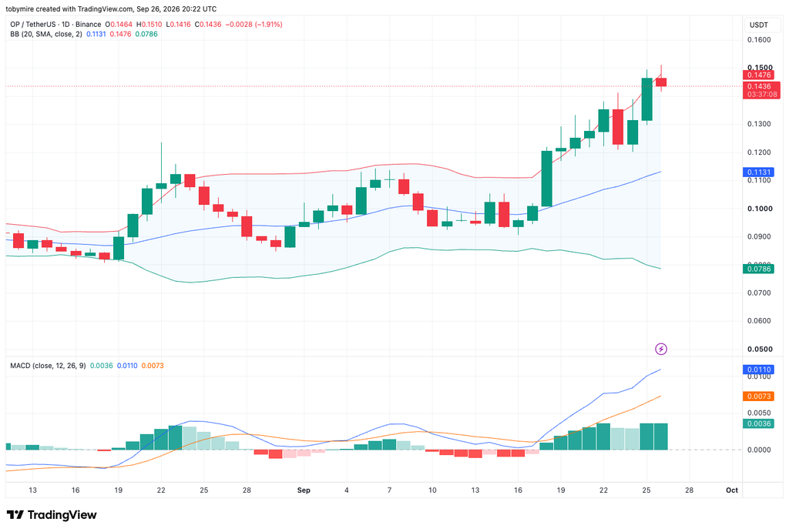
Task: Click the large green candle on Sep 18
Action: coord(546,179)
